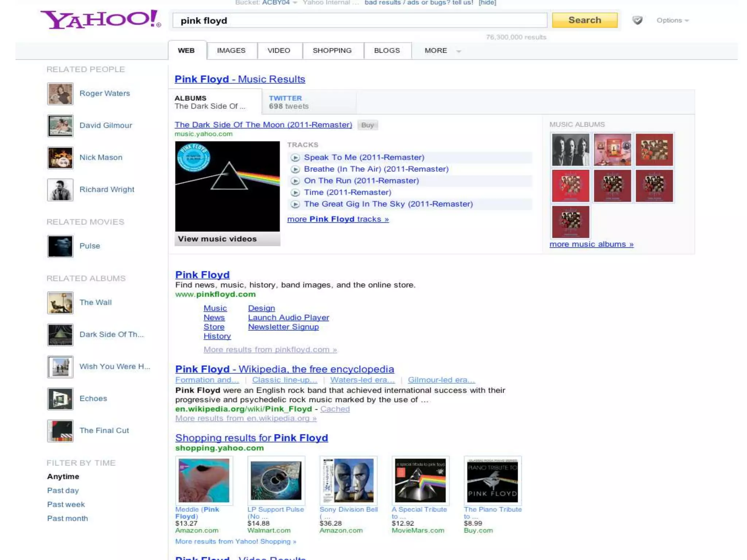The height and width of the screenshot is (560, 747).
Task: Switch to the IMAGES tab
Action: (231, 51)
